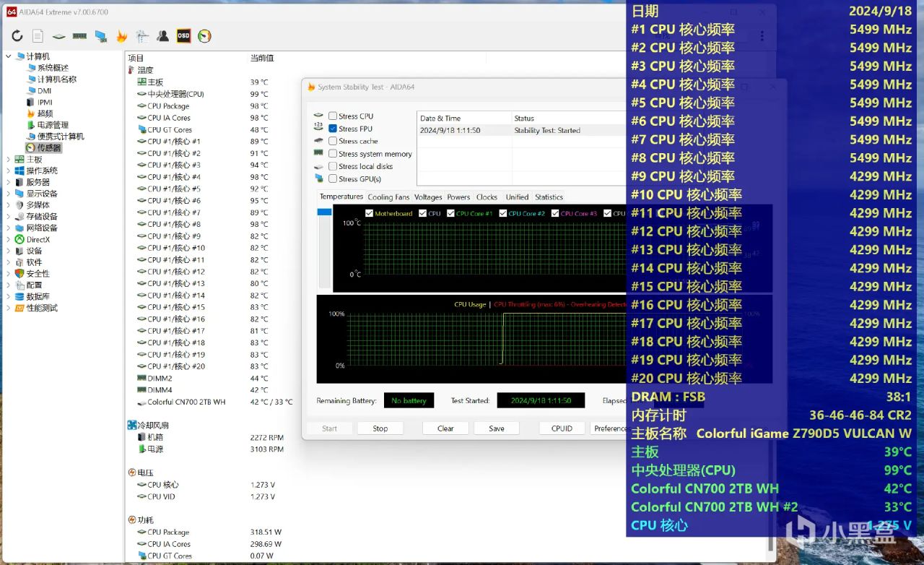Click the tools and list icon in toolbar
Screen dimensions: 924x565
click(x=142, y=36)
